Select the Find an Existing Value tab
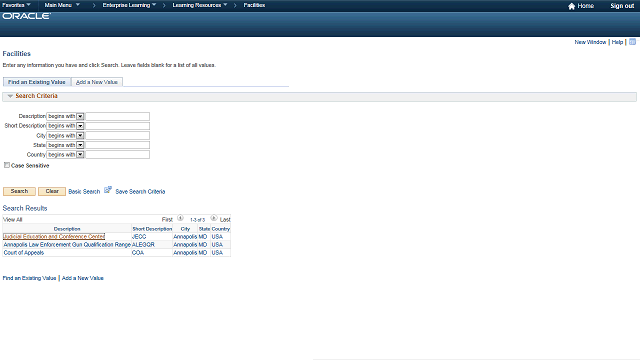This screenshot has width=640, height=360. tap(37, 82)
